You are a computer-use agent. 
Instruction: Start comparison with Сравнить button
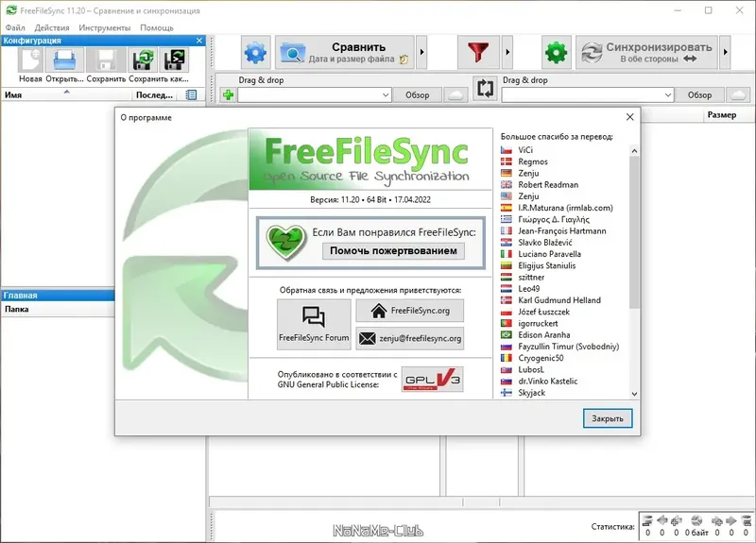(345, 52)
